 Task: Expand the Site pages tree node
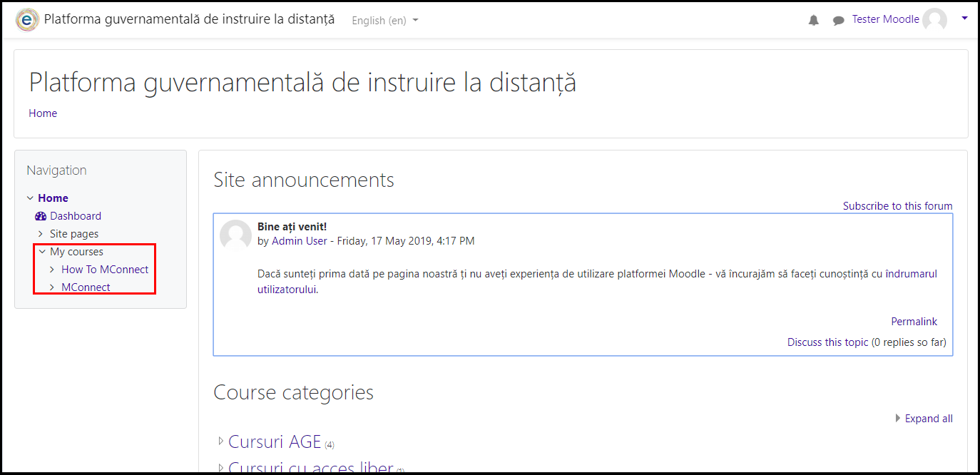click(41, 234)
